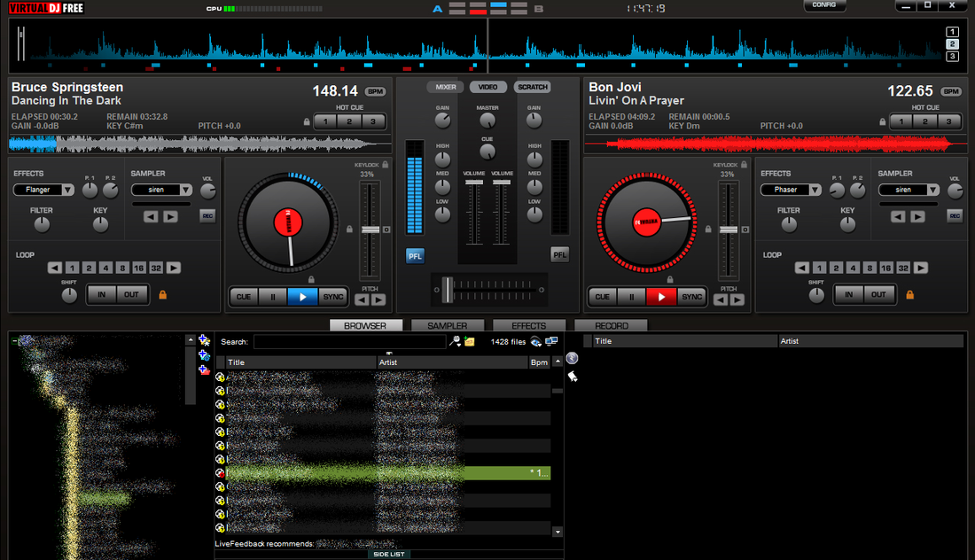
Task: Double the loop length on the right deck
Action: pos(921,268)
